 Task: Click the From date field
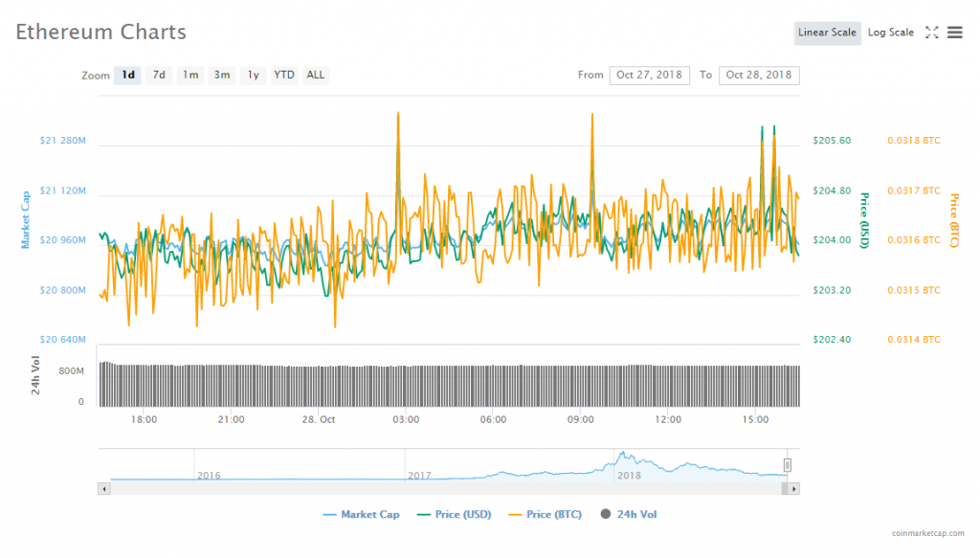(x=649, y=75)
